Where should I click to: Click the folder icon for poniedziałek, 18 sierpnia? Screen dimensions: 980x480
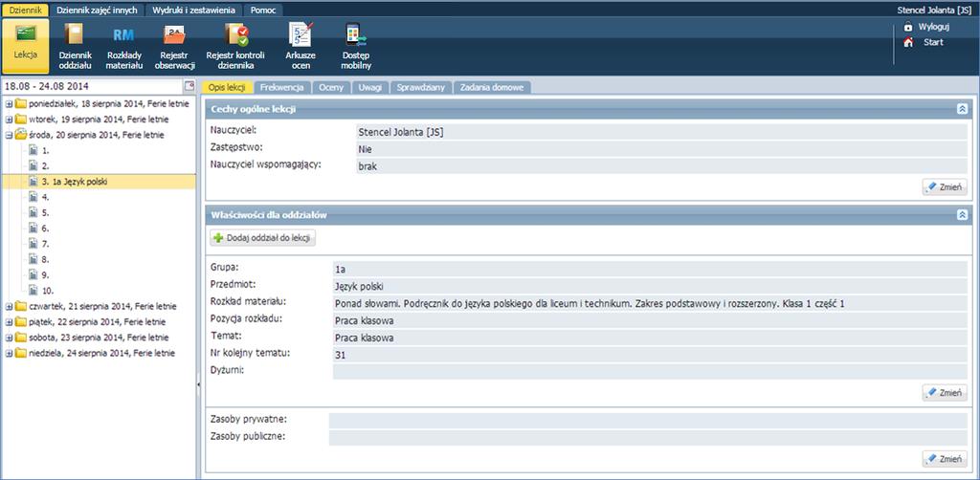(x=21, y=103)
